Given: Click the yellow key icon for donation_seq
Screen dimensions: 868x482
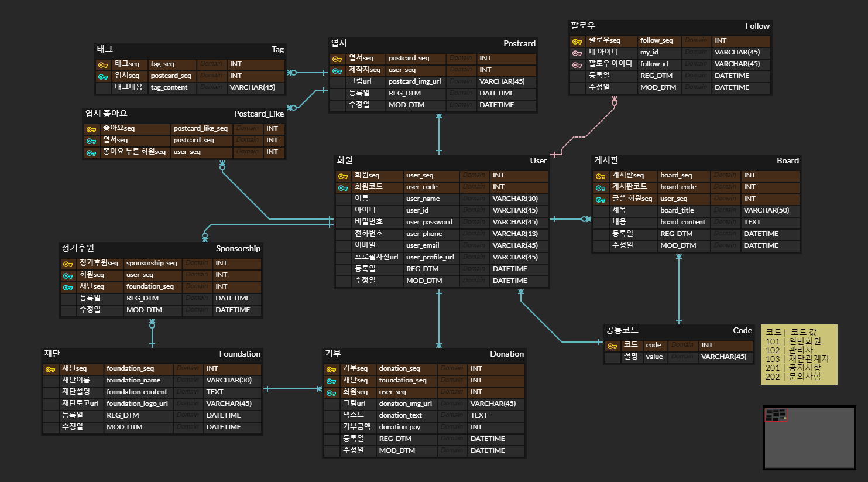Looking at the screenshot, I should [331, 370].
